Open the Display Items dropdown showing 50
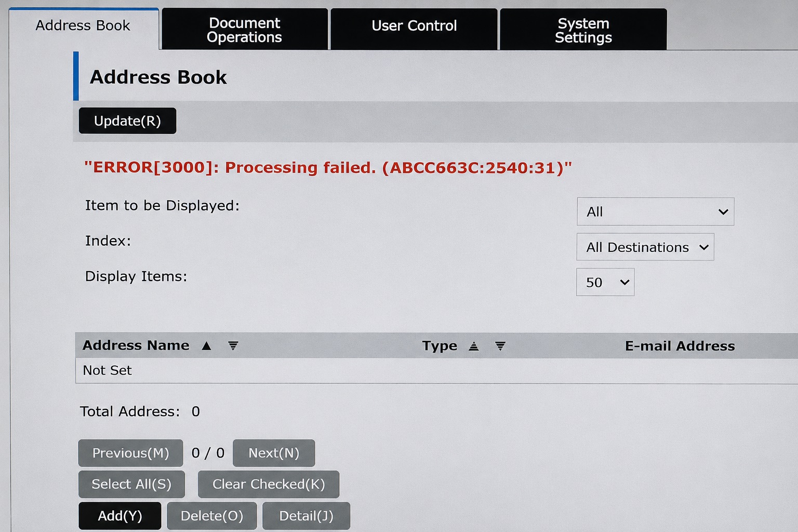This screenshot has height=532, width=798. (x=605, y=282)
